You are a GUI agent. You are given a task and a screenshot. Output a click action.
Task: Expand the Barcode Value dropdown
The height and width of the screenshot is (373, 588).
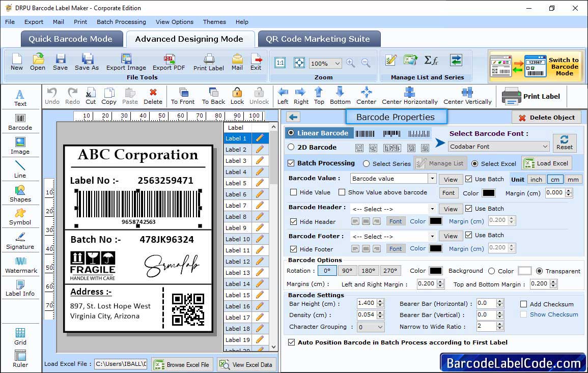point(432,179)
